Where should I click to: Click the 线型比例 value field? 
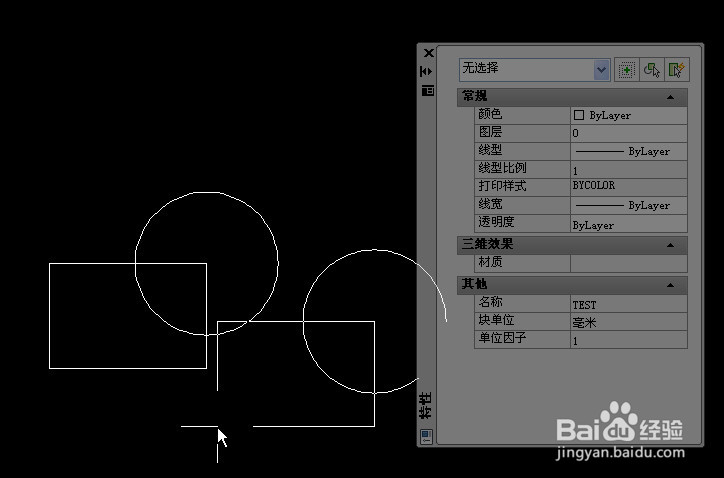tap(629, 169)
